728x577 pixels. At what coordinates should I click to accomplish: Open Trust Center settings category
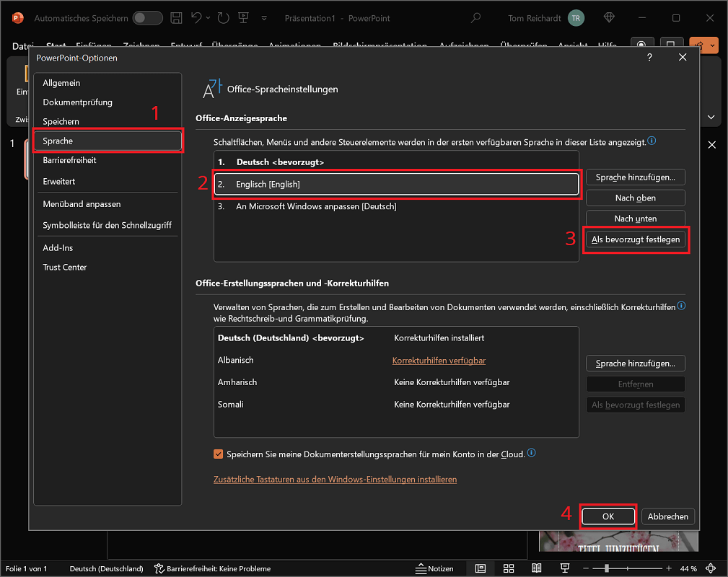tap(108, 268)
